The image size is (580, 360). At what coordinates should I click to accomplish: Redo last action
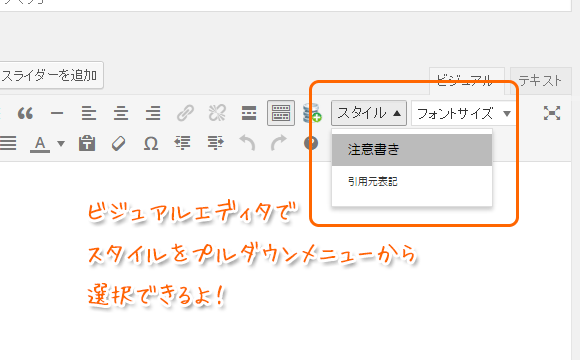pos(279,143)
